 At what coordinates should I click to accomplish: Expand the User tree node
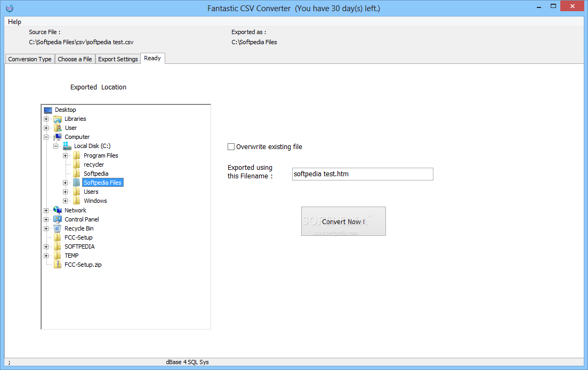pos(46,128)
